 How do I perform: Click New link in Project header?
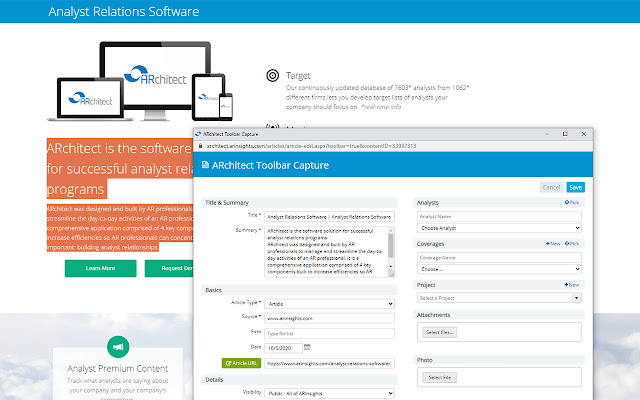pyautogui.click(x=572, y=285)
